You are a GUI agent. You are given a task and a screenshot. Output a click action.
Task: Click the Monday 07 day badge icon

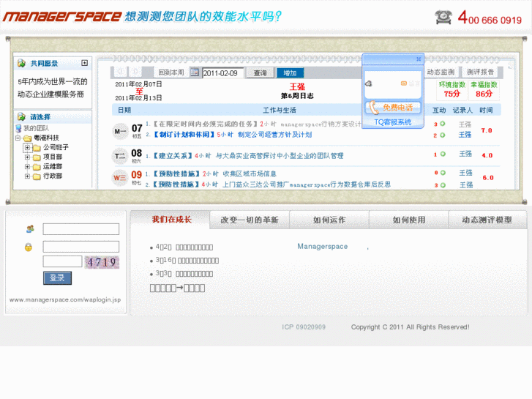click(x=120, y=131)
